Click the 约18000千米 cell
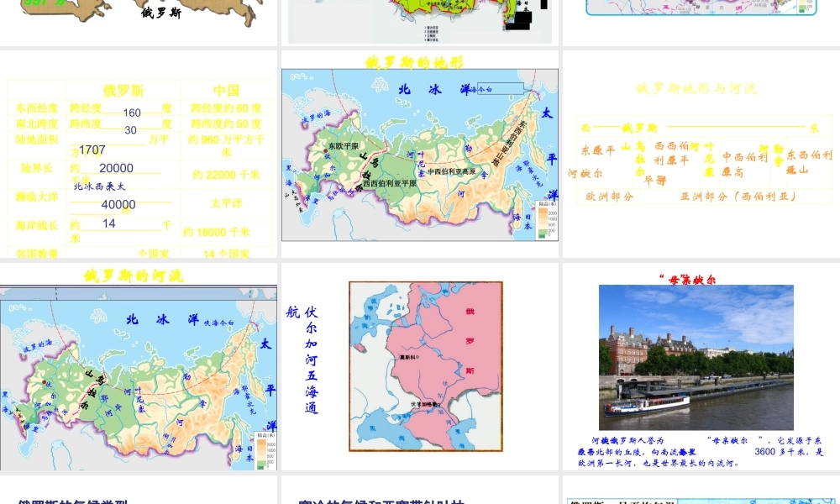Image resolution: width=840 pixels, height=504 pixels. pos(217,232)
